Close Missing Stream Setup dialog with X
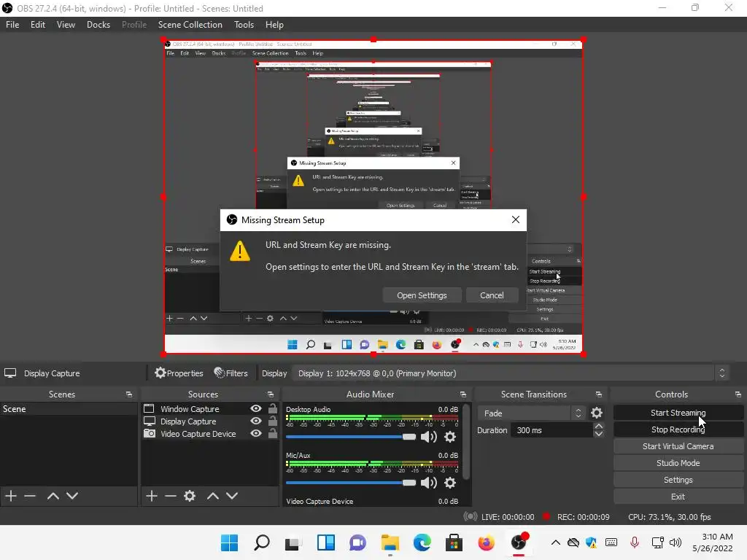The width and height of the screenshot is (747, 560). pos(516,219)
